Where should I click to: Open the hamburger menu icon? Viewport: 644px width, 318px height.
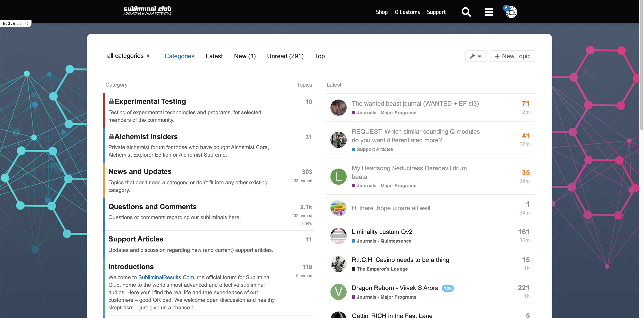[488, 12]
